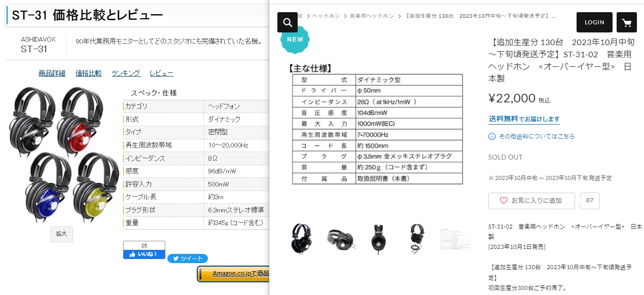
Task: Click the ヘッドフォン value cell
Action: coord(224,106)
